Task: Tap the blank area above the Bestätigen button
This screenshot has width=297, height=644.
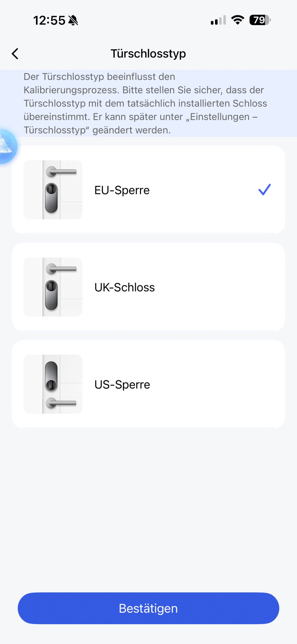Action: click(148, 516)
